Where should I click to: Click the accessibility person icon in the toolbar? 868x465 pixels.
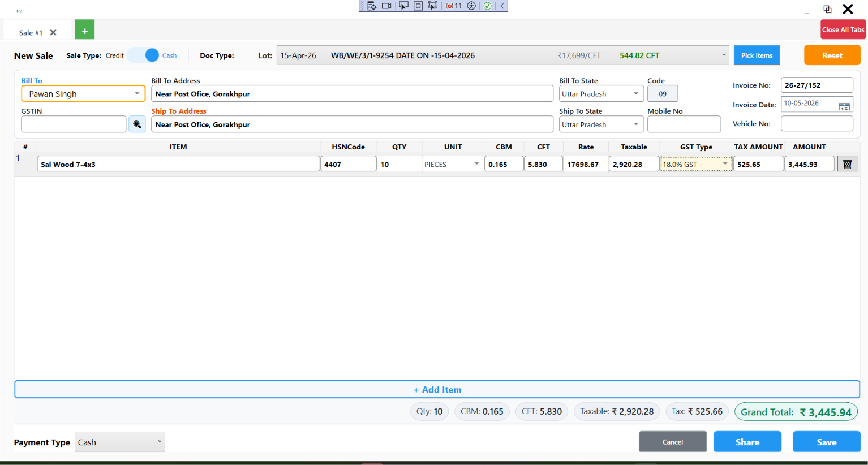click(x=471, y=6)
